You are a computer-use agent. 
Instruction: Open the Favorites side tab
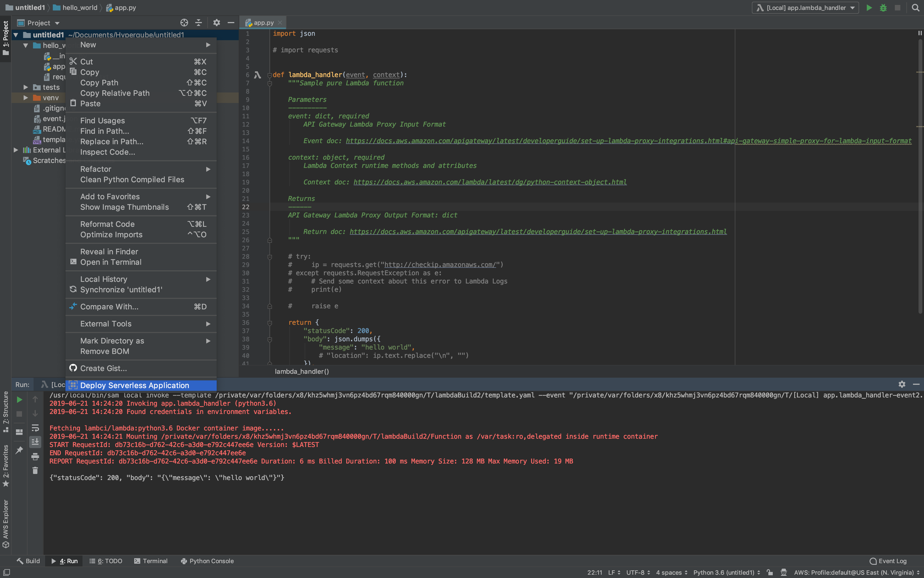[6, 466]
